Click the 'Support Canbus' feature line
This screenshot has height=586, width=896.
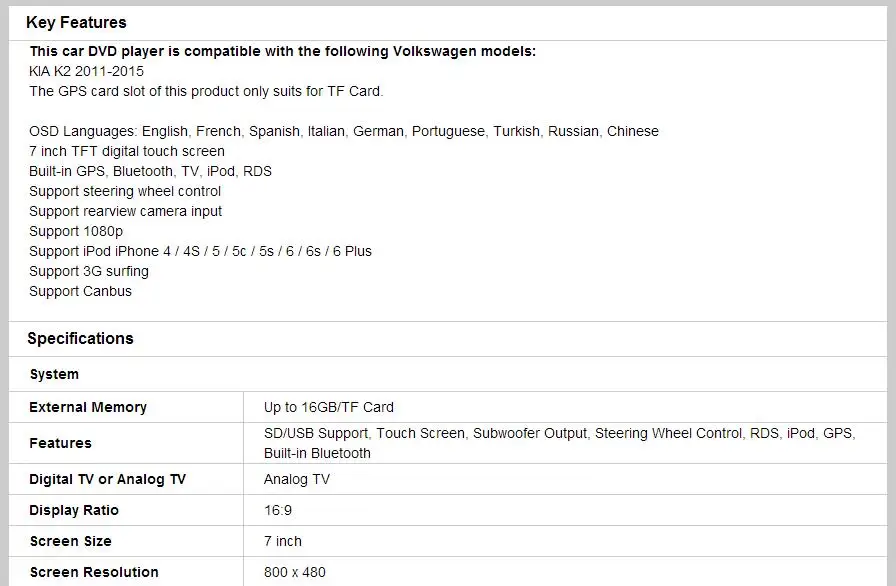(x=80, y=291)
